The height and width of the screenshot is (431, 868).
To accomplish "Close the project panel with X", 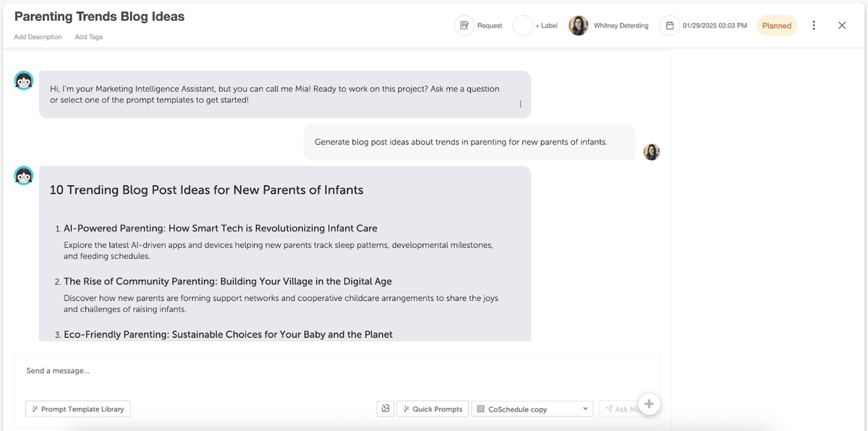I will [842, 25].
